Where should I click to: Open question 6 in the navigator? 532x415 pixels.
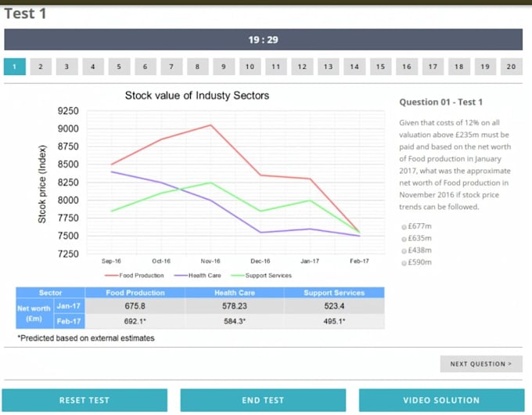[146, 67]
